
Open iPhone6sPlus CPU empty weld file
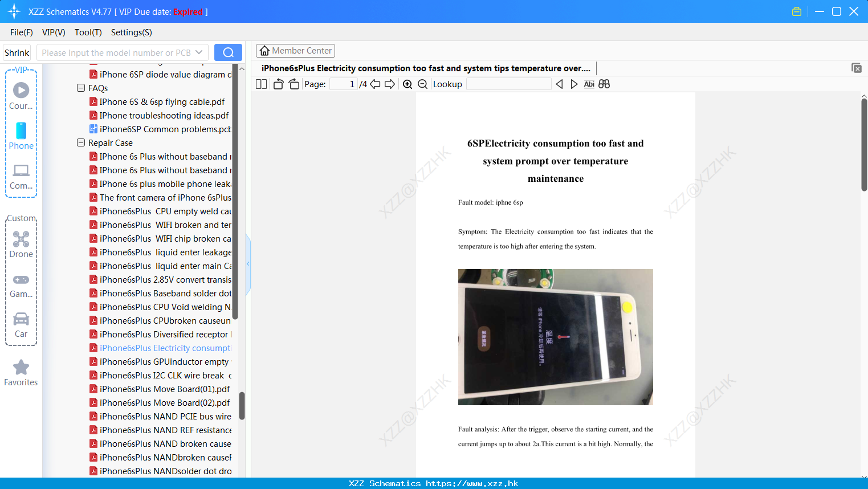click(161, 211)
